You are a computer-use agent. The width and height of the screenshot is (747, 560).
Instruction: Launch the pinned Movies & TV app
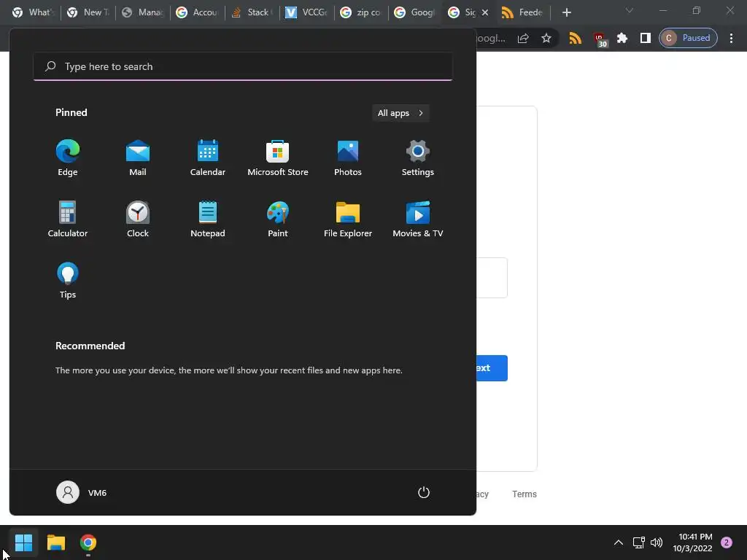pyautogui.click(x=418, y=219)
